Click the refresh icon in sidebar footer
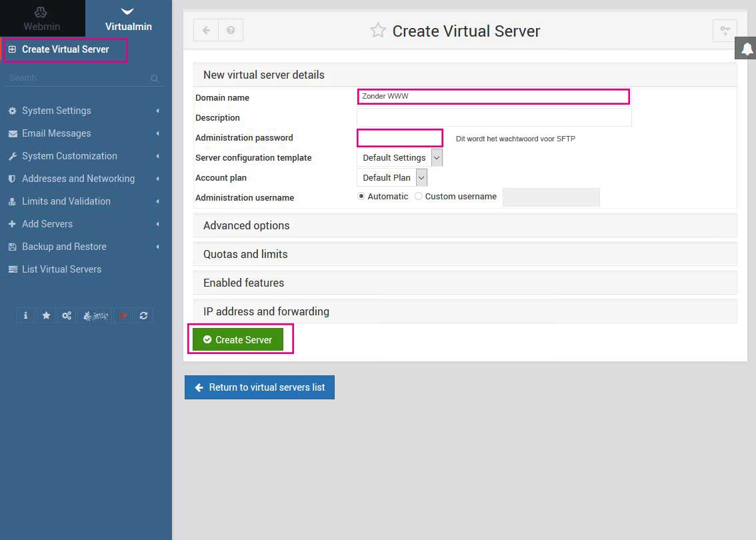The width and height of the screenshot is (756, 540). 143,315
